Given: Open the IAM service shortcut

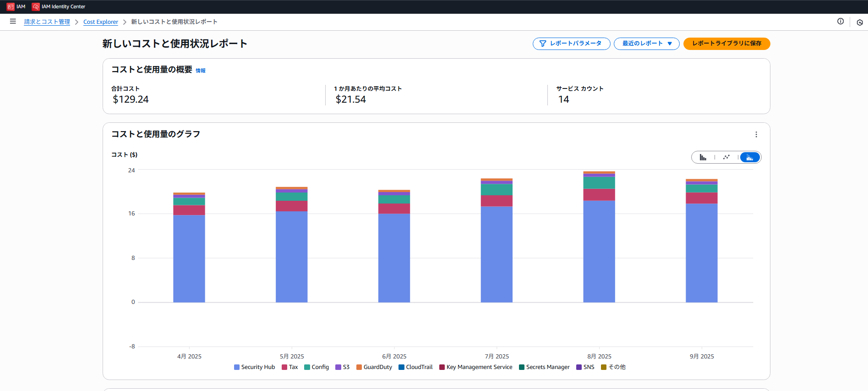Looking at the screenshot, I should (16, 6).
